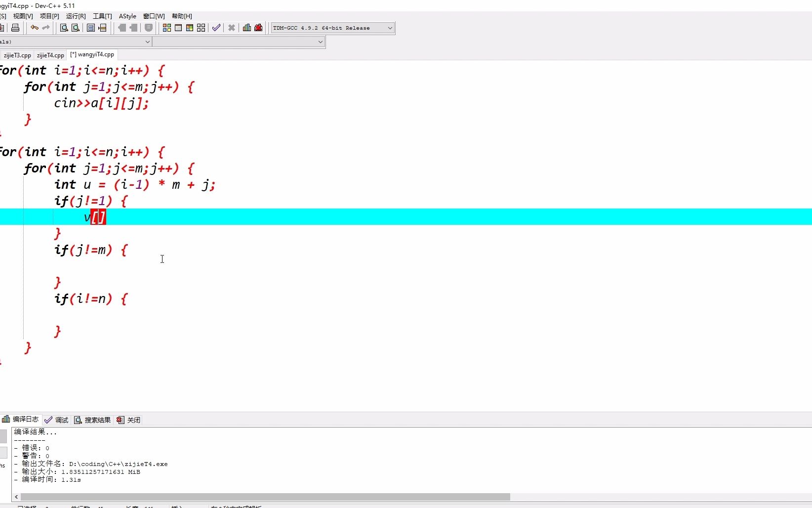Select the [*] wangyiT4.cpp tab
The width and height of the screenshot is (812, 508).
click(x=92, y=55)
